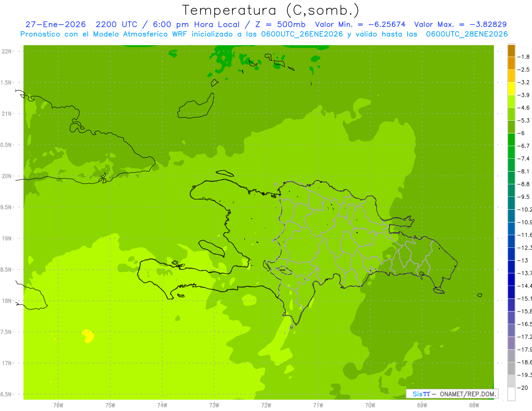Select the date "27-Ene-2026" in header
Viewport: 532px width, 411px height.
point(55,24)
